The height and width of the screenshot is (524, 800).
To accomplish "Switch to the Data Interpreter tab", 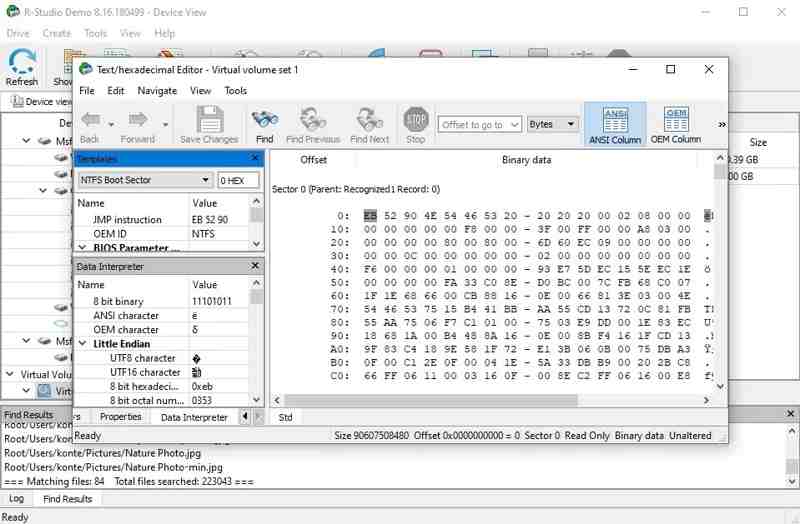I will (x=194, y=417).
